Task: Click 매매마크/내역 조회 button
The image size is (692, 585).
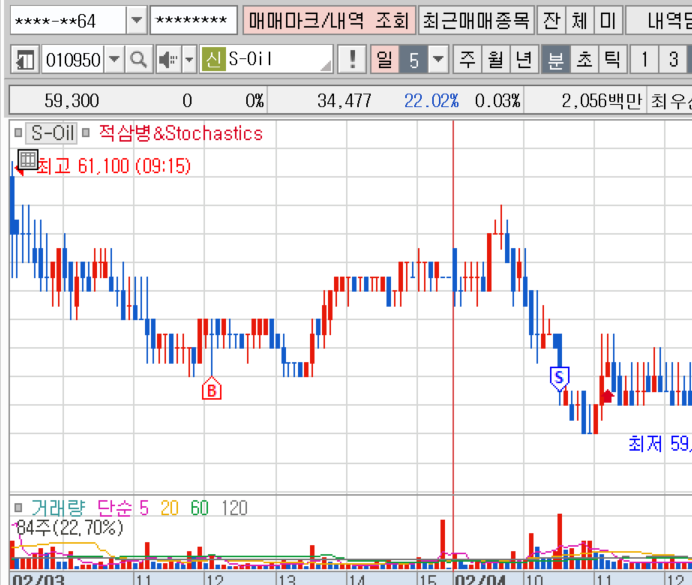Action: coord(328,20)
